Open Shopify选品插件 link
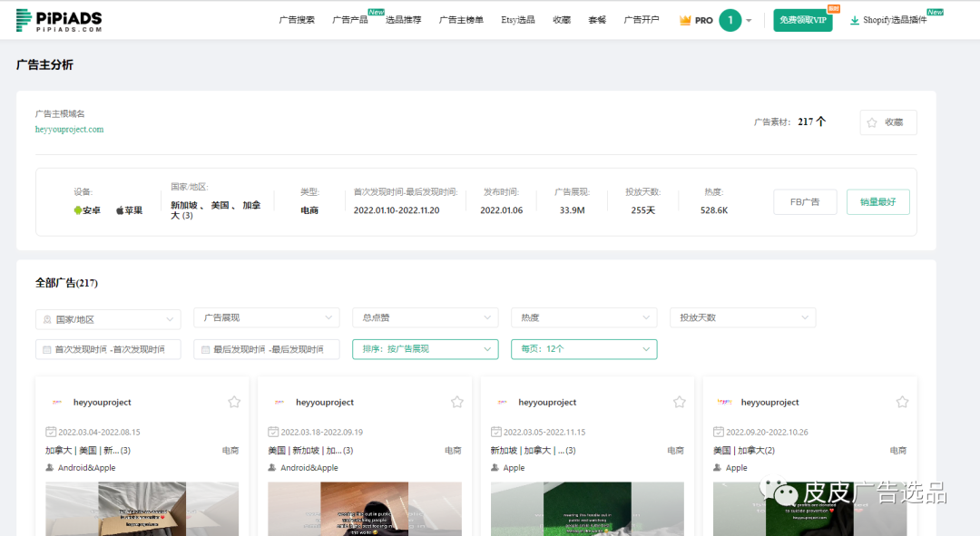 pos(895,20)
